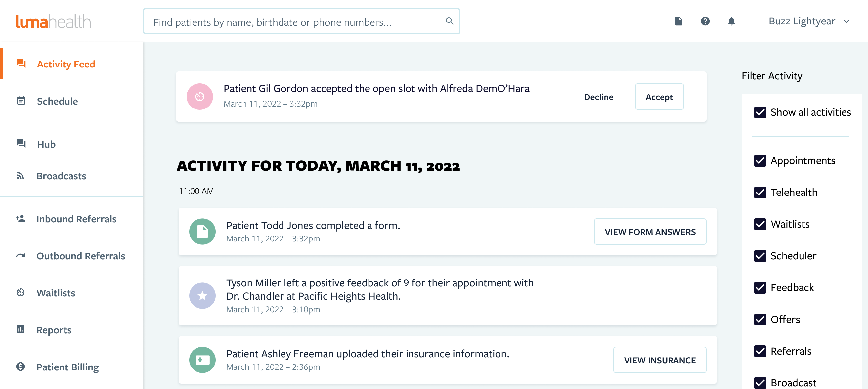Decline Gil Gordon's open slot request
The height and width of the screenshot is (389, 868).
pyautogui.click(x=598, y=97)
